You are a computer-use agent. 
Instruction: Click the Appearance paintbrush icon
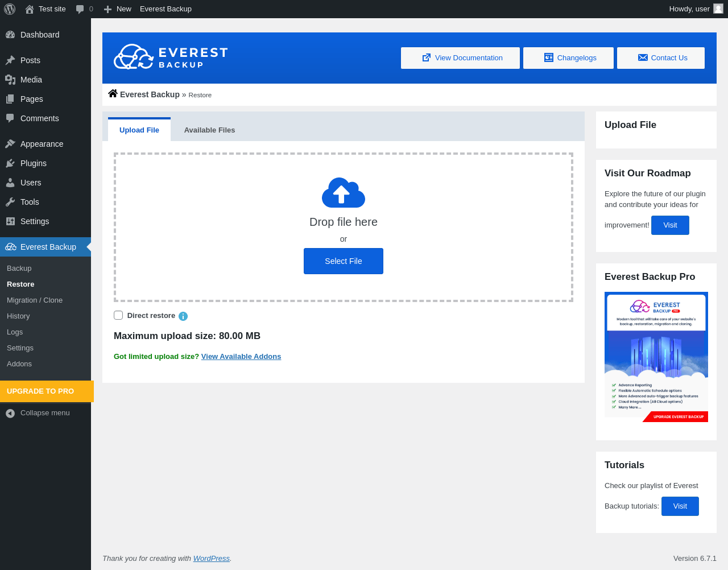10,144
